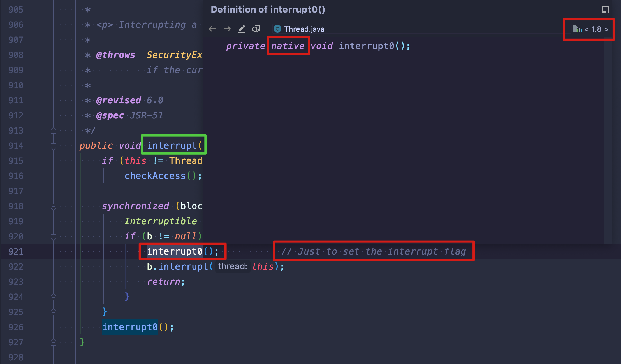621x364 pixels.
Task: Click the popup's vertical scrollbar track
Action: pyautogui.click(x=608, y=140)
